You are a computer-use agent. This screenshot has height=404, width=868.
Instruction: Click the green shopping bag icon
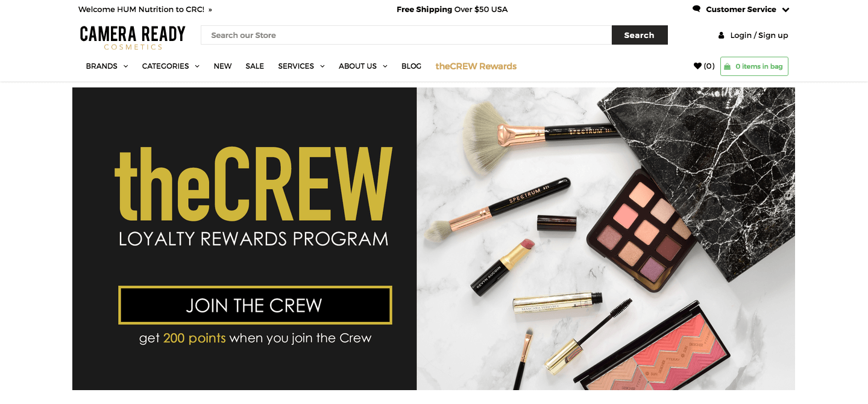pos(728,66)
